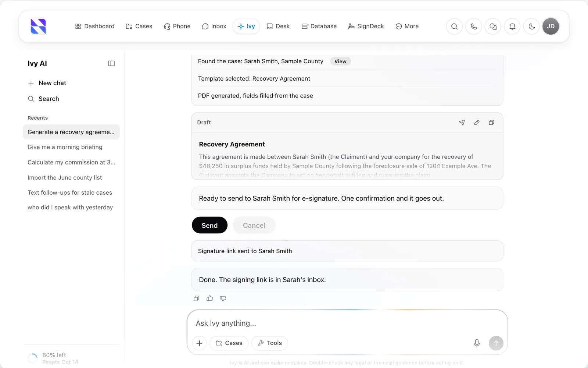The height and width of the screenshot is (368, 588).
Task: Open recent chat Generate a recovery agreement
Action: 71,132
